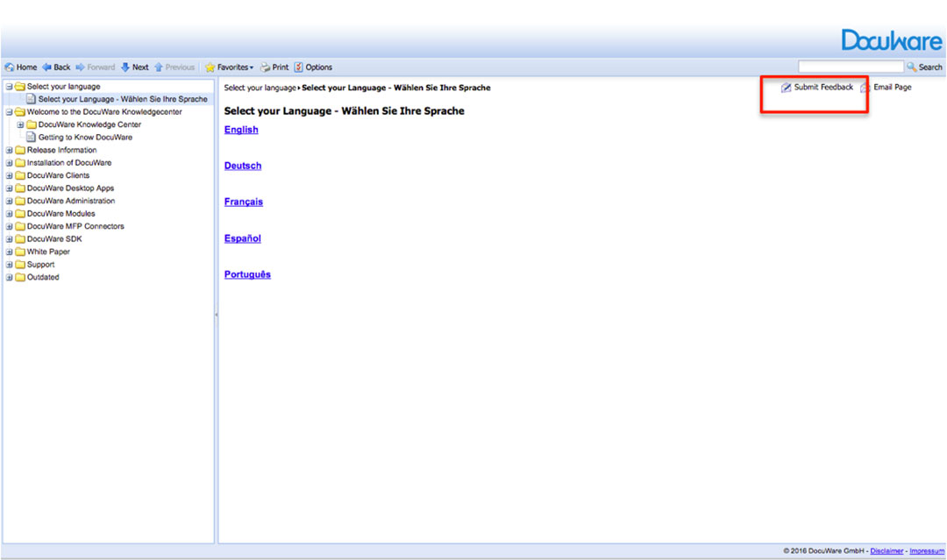Expand the Release Information node

[x=9, y=150]
